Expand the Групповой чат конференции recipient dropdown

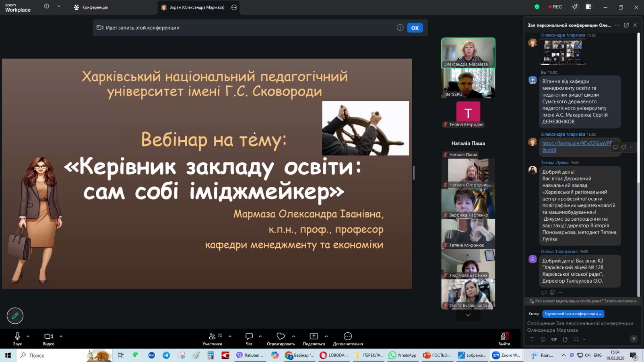(573, 314)
